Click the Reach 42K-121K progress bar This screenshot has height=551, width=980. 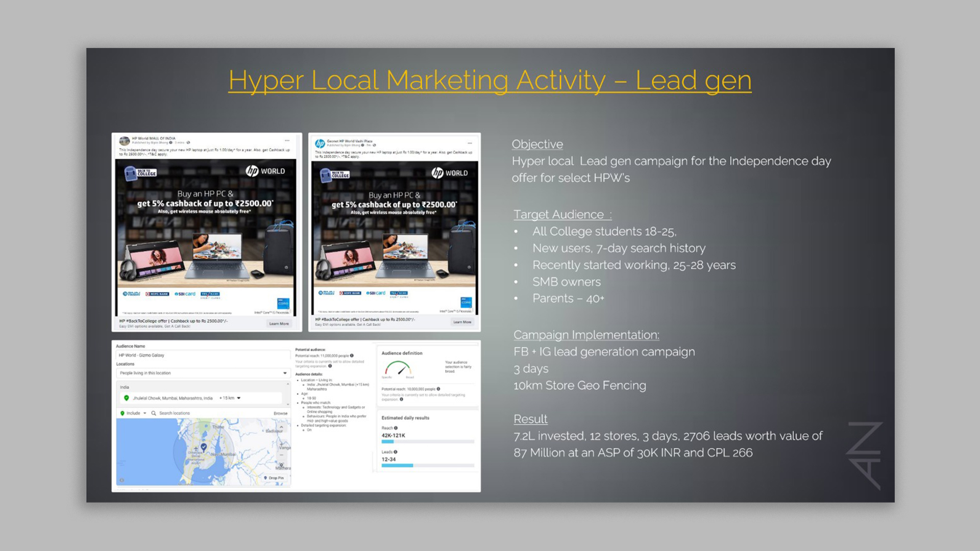coord(428,442)
